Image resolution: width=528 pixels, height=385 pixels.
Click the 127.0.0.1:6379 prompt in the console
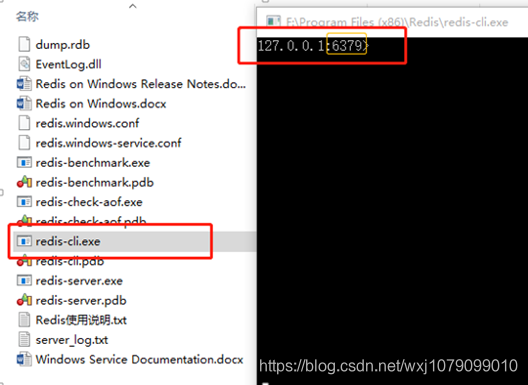[x=313, y=45]
